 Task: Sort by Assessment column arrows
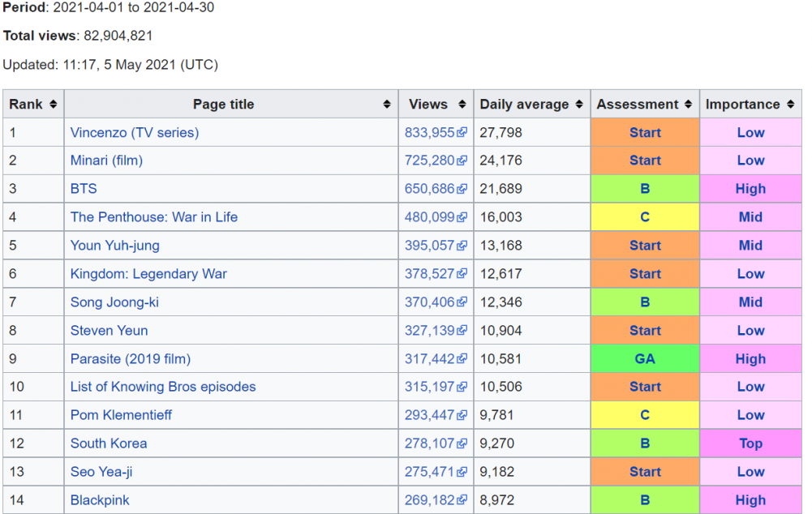click(688, 104)
